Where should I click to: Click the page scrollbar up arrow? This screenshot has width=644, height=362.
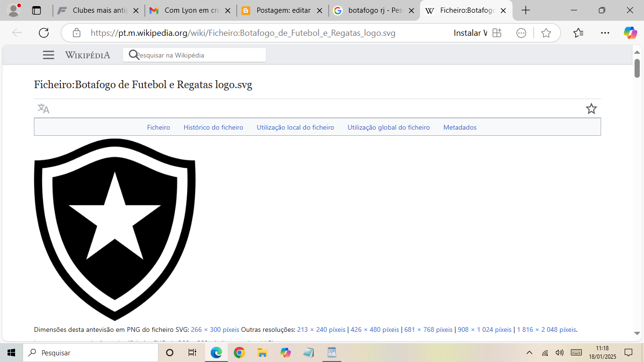coord(637,52)
